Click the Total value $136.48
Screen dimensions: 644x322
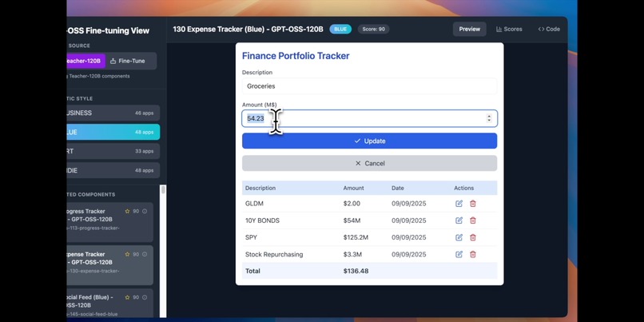356,271
